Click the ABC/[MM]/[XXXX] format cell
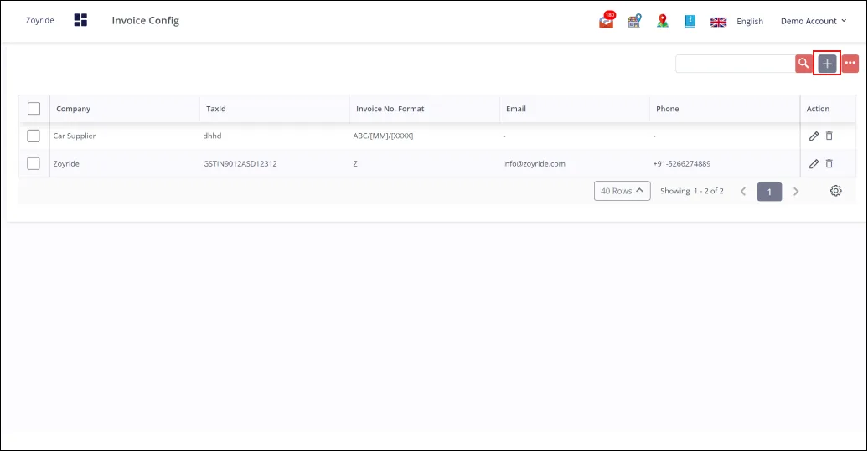 click(383, 136)
